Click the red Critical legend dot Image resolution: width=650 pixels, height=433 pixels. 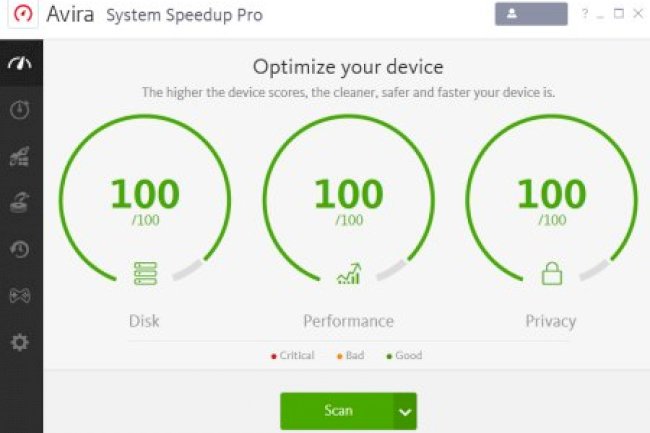274,356
